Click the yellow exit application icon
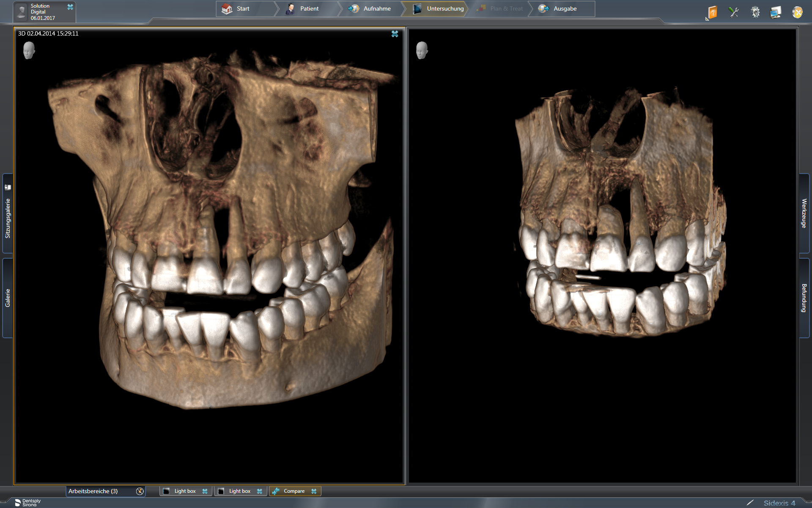 [797, 12]
